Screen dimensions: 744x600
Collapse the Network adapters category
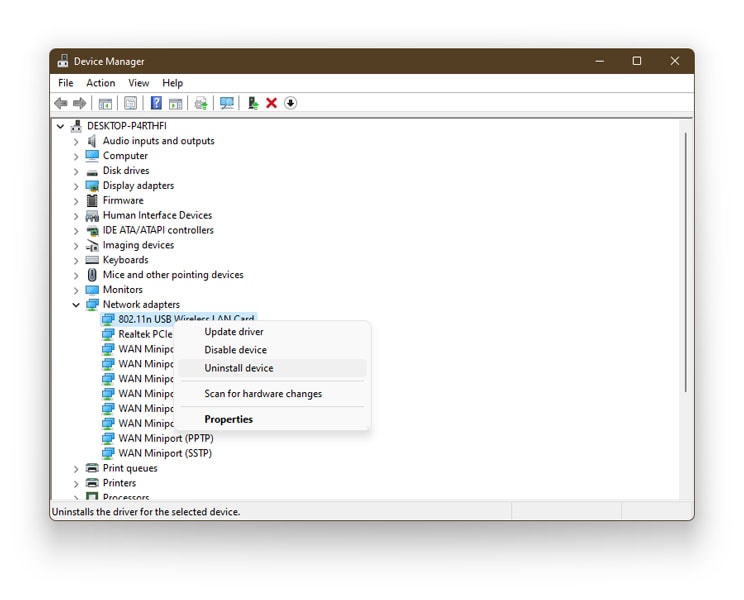[76, 305]
